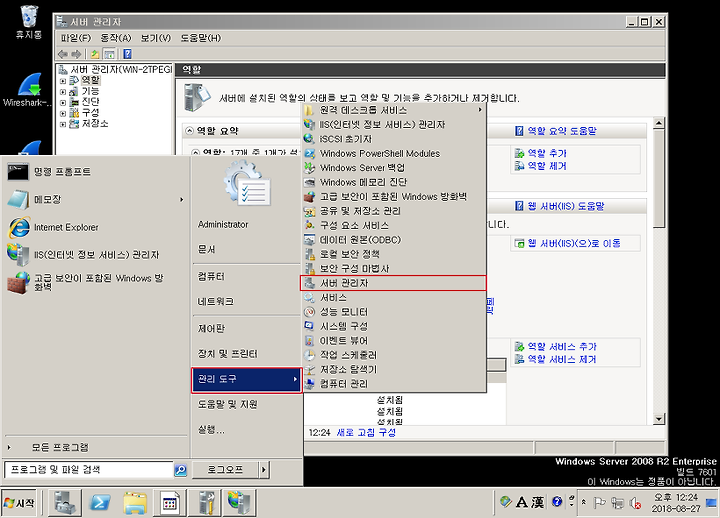
Task: Open 작업 스케줄러 entry
Action: tap(393, 355)
